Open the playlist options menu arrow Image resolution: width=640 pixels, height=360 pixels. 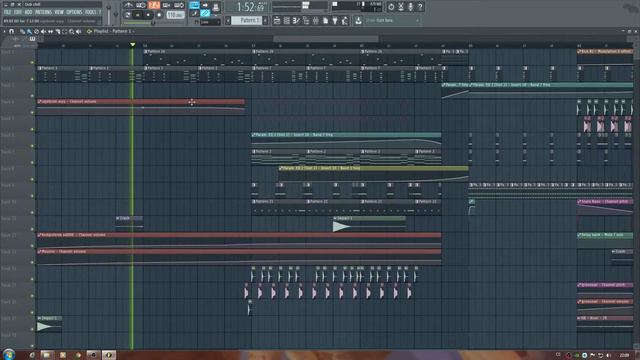(4, 31)
